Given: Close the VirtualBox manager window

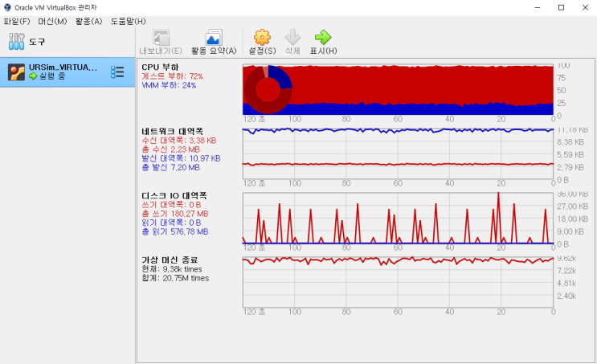Looking at the screenshot, I should pos(585,7).
